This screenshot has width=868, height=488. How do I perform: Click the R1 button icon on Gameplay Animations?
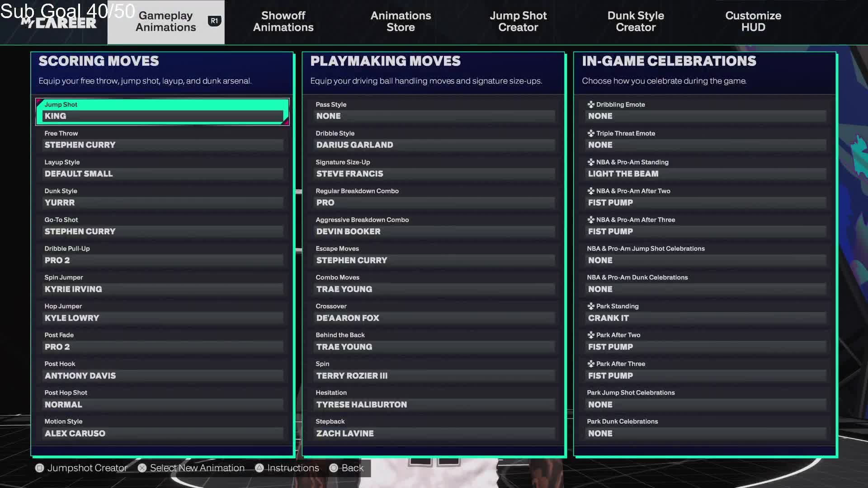tap(214, 21)
